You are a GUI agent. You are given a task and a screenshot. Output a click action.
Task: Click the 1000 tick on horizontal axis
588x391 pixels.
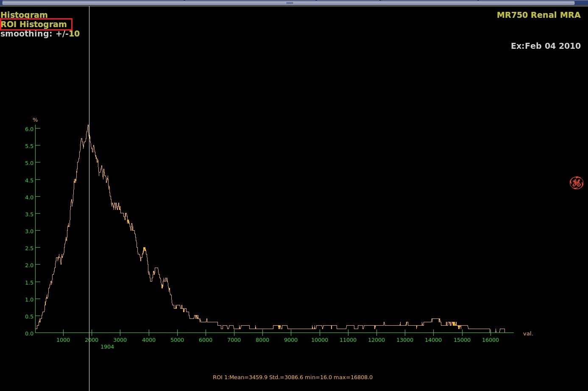63,340
